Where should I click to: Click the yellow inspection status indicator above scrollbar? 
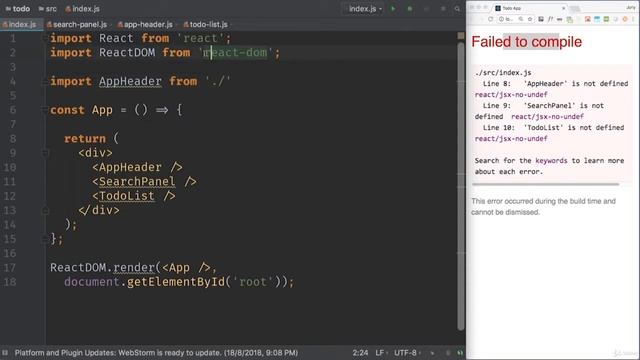click(x=461, y=36)
